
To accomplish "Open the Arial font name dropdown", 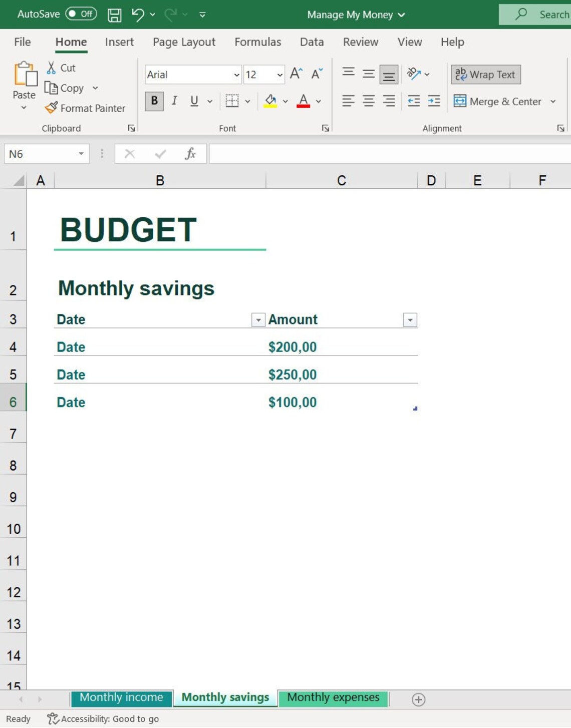I will [x=236, y=75].
